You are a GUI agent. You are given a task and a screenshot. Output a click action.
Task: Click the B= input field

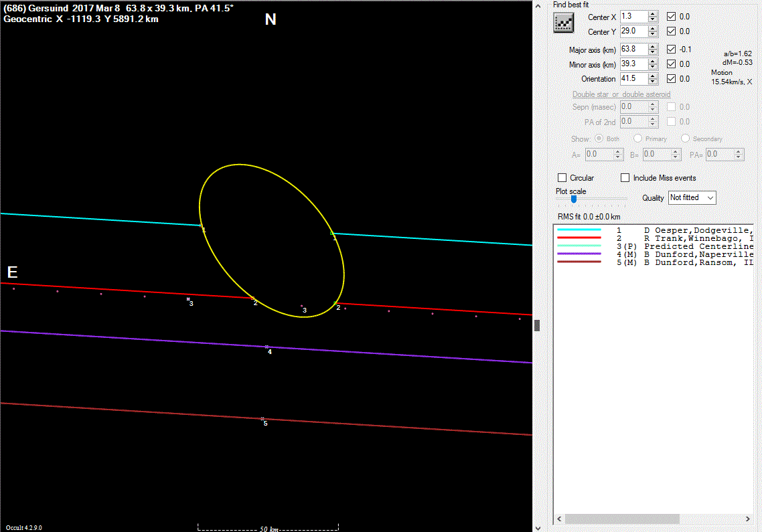tap(657, 155)
